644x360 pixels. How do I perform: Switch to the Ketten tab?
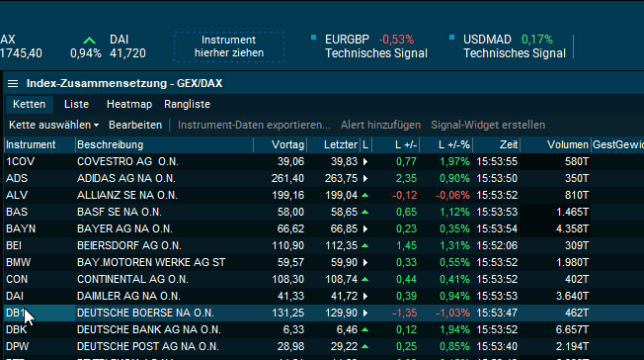tap(30, 104)
